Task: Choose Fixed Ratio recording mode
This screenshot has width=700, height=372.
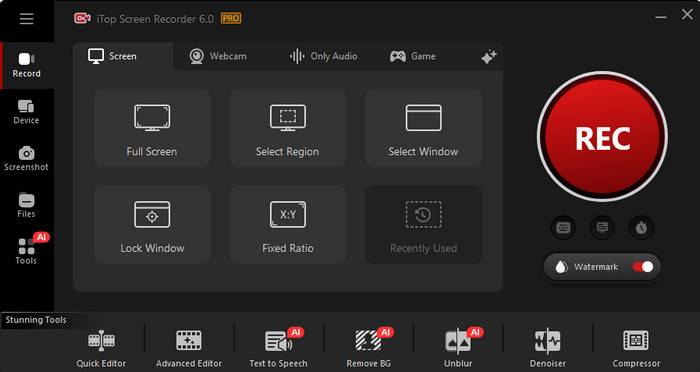Action: 288,225
